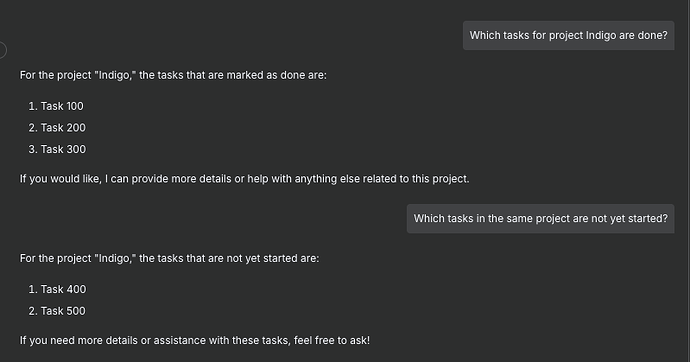Click the number '2.' before Task 500
690x362 pixels.
33,311
